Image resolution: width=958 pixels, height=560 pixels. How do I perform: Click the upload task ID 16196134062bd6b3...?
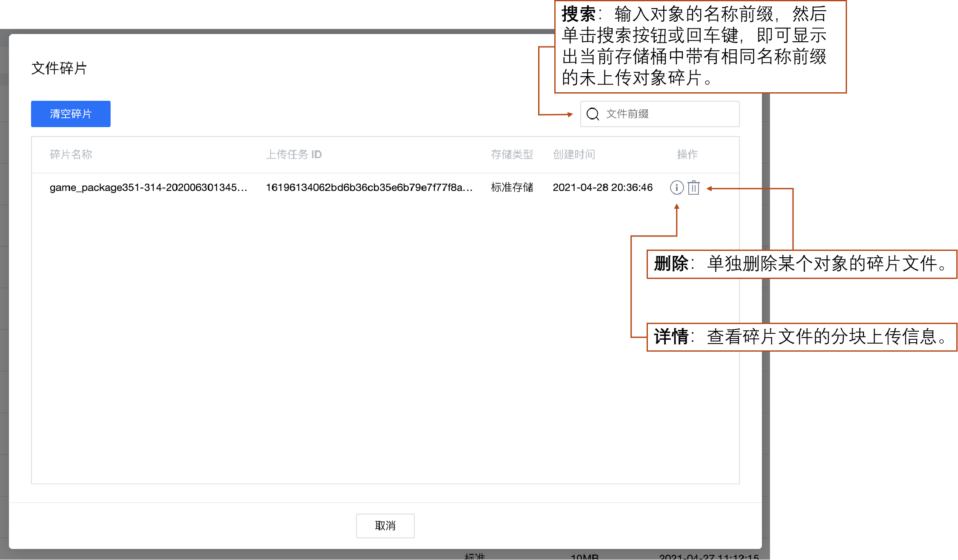[369, 188]
